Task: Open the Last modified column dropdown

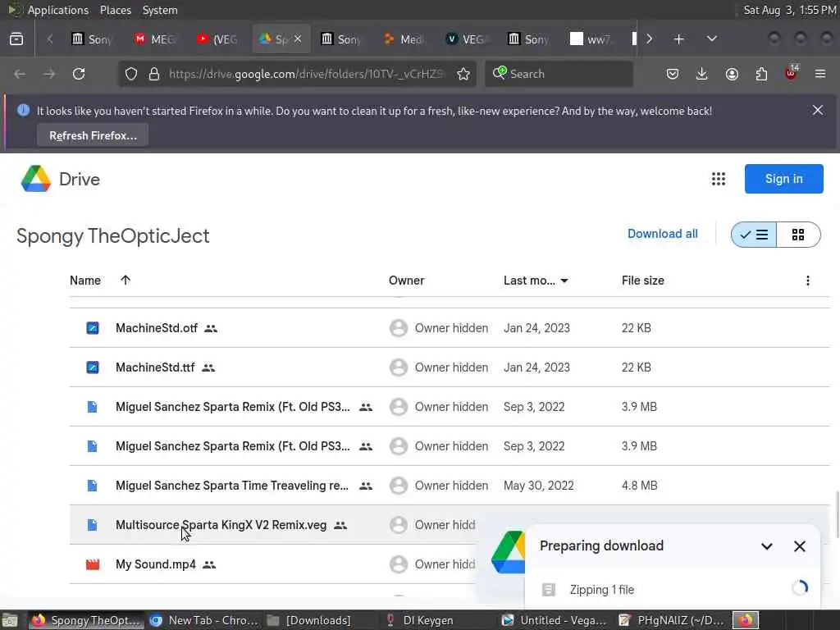Action: tap(564, 281)
